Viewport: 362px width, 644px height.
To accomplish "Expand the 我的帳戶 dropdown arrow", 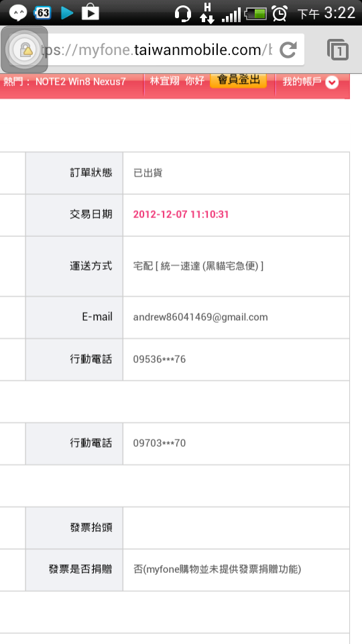I will (332, 83).
